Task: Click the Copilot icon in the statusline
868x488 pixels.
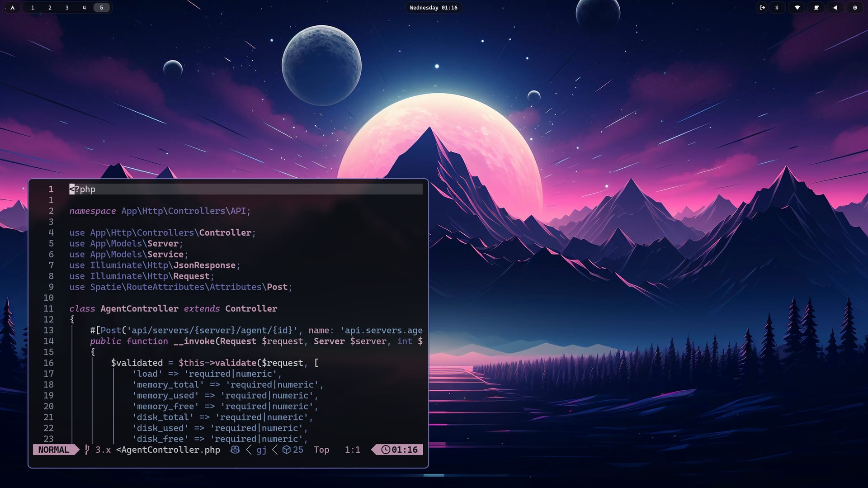Action: (x=235, y=450)
